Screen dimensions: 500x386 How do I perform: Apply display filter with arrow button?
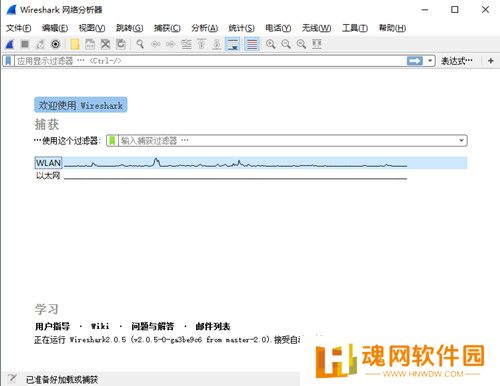(x=415, y=61)
